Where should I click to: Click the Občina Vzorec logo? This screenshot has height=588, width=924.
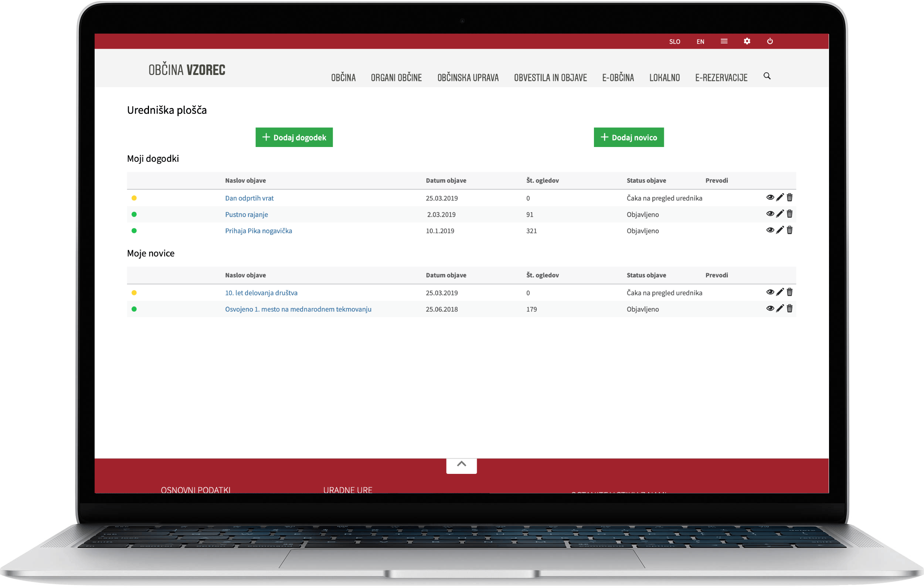[187, 70]
